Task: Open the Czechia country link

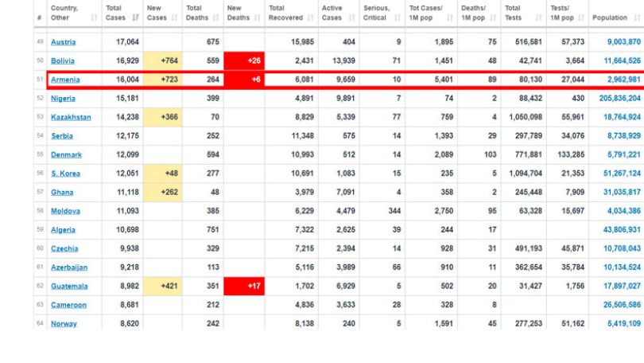Action: pos(64,248)
